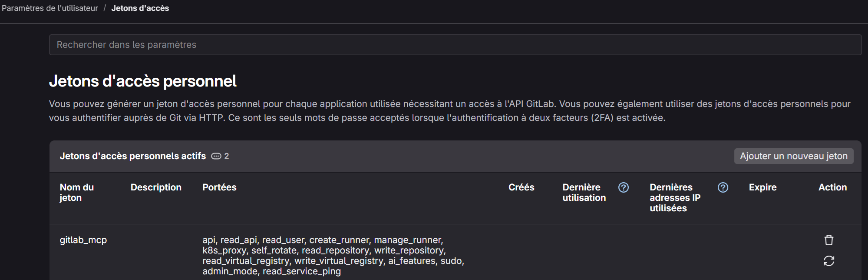Image resolution: width=868 pixels, height=280 pixels.
Task: Click the Créés column header
Action: (521, 187)
